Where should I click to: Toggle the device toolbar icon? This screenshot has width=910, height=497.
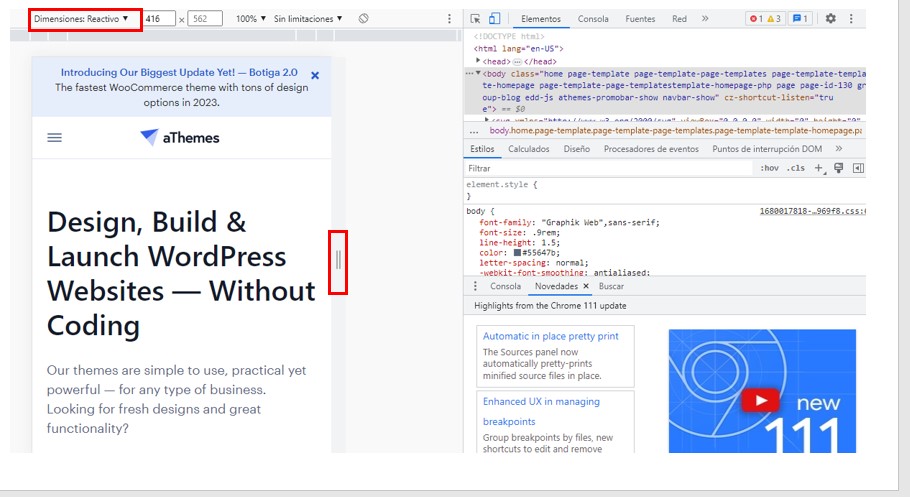(x=494, y=19)
